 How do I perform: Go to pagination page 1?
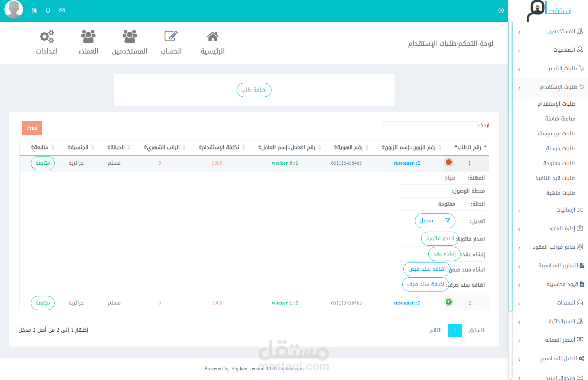point(455,331)
